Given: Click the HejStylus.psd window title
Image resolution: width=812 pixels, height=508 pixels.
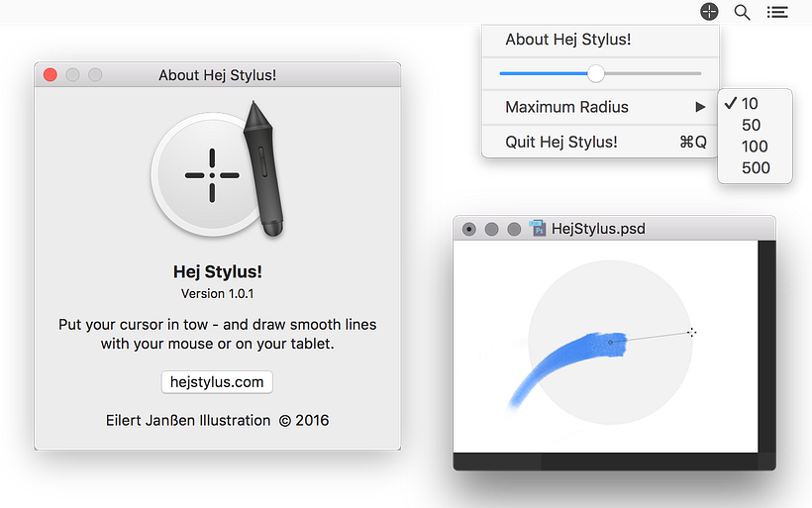Looking at the screenshot, I should (598, 229).
